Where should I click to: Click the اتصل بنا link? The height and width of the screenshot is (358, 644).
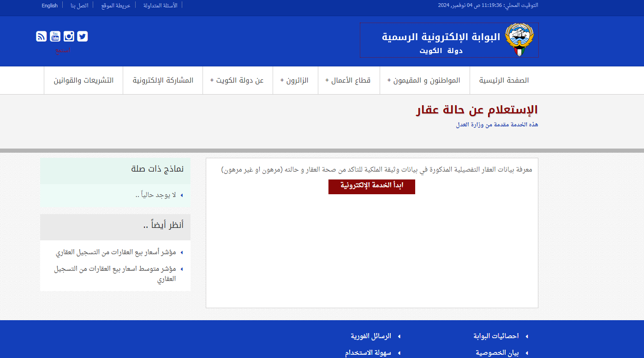click(79, 6)
